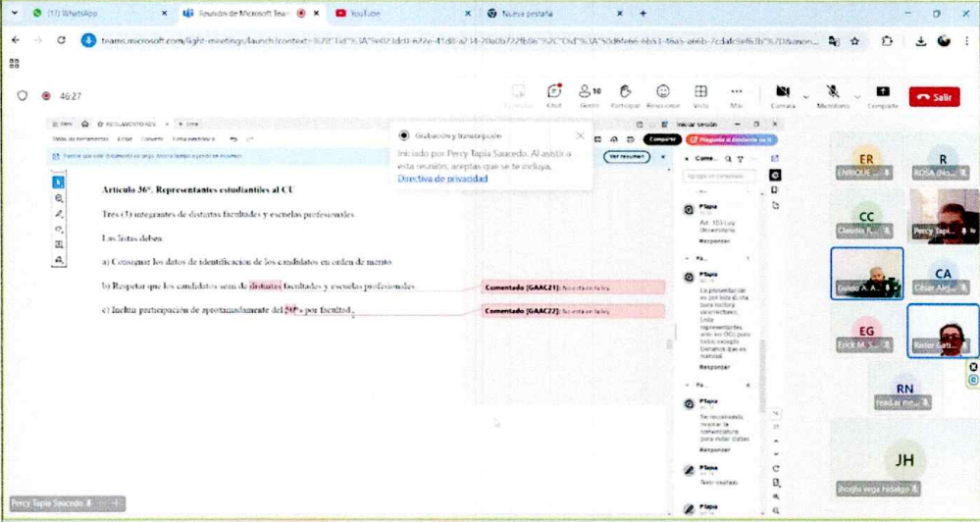Bookmark this page with the star icon
Viewport: 980px width, 522px height.
855,41
